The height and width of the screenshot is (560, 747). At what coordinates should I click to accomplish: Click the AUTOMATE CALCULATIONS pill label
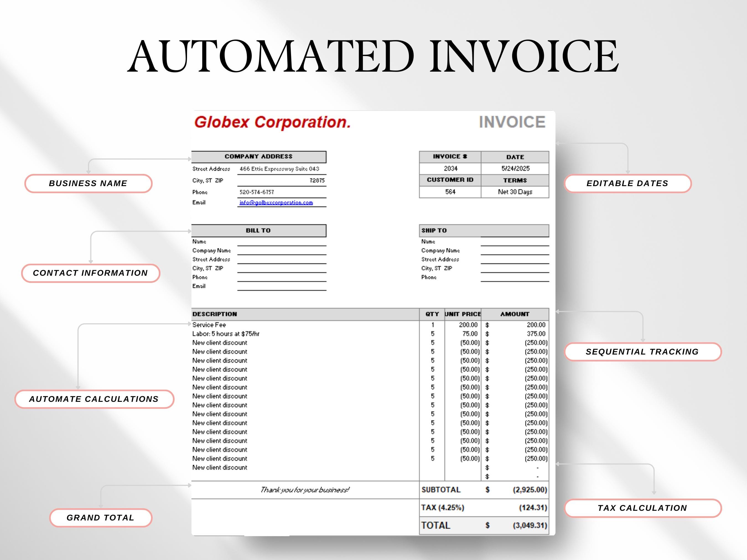[94, 399]
